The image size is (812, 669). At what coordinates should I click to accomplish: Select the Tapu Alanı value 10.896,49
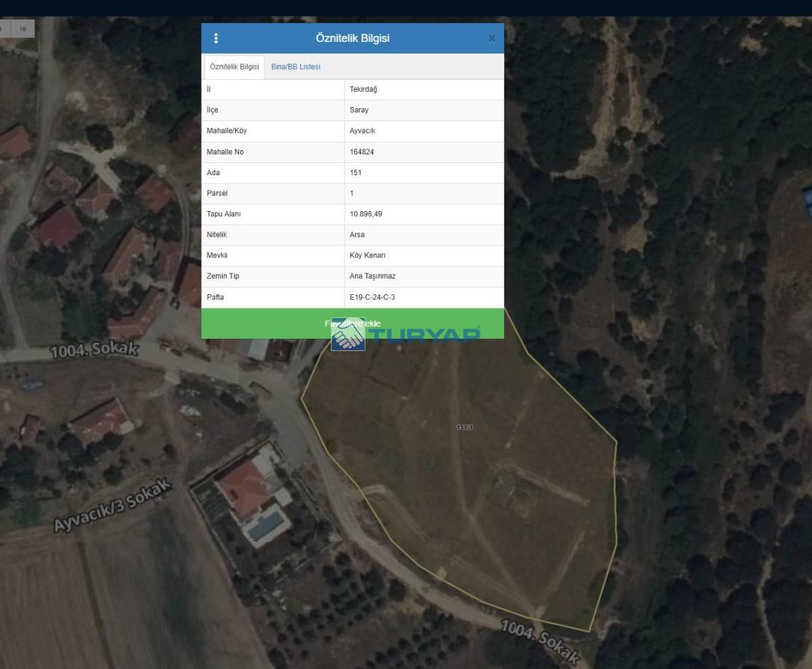click(366, 214)
